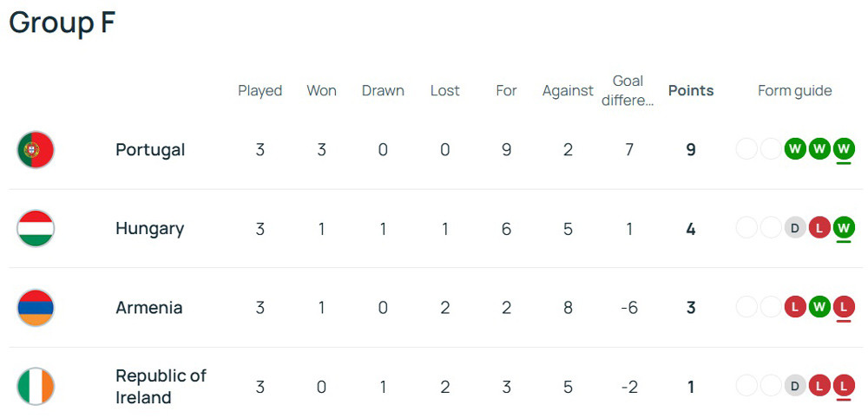Click the Republic of Ireland flag icon
Viewport: 868px width, 418px height.
pyautogui.click(x=36, y=387)
